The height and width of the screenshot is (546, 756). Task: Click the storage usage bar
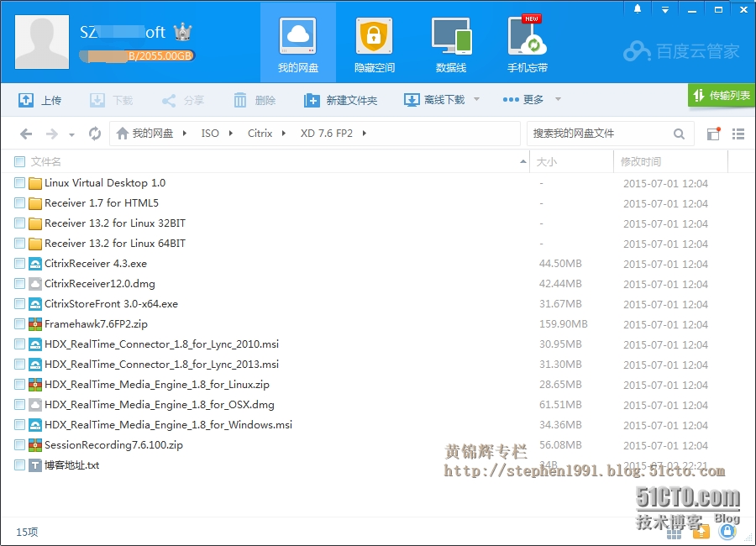tap(137, 56)
